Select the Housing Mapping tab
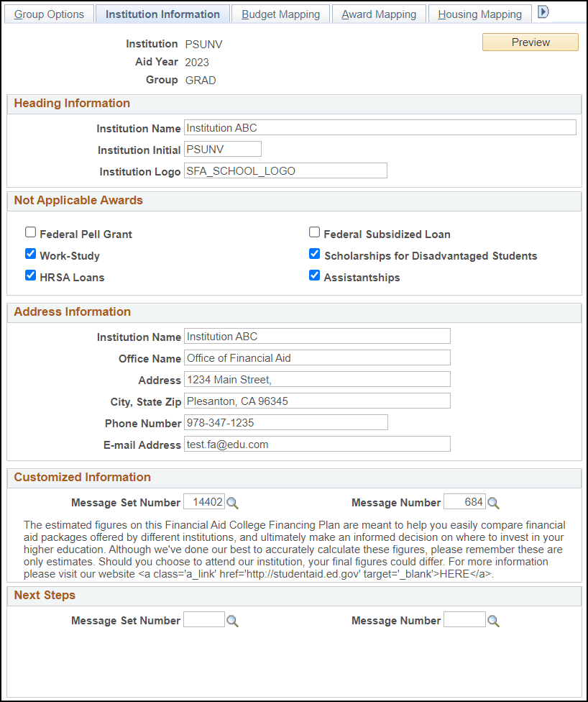 pos(479,13)
